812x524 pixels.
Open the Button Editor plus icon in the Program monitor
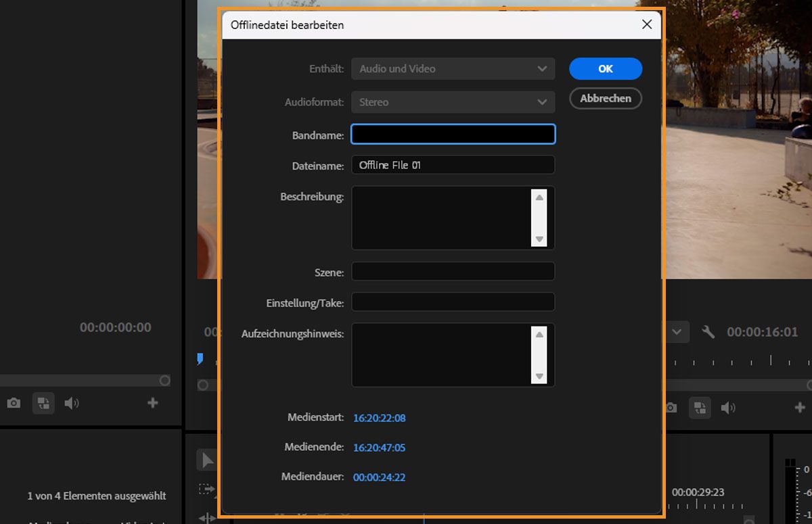pos(799,408)
